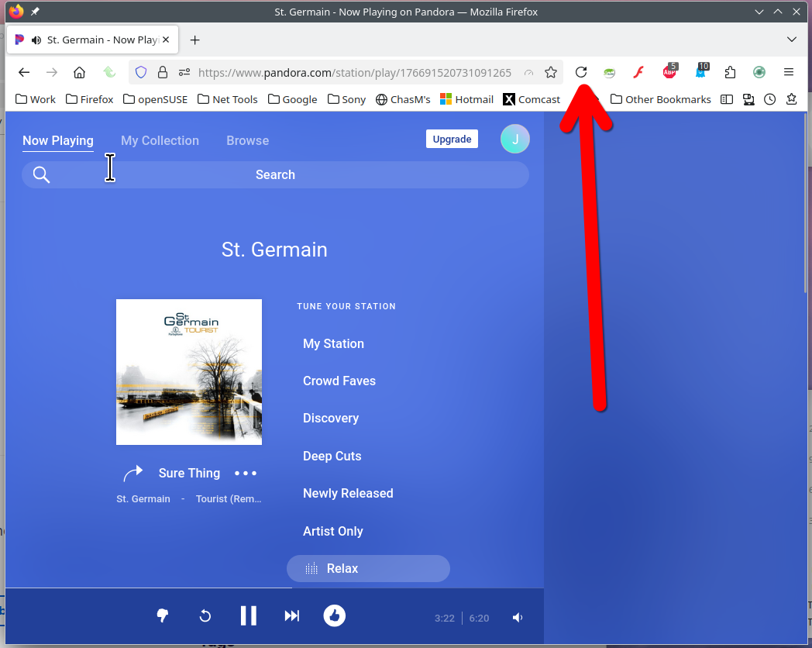Image resolution: width=812 pixels, height=648 pixels.
Task: Select the Crowd Faves mode
Action: coord(339,381)
